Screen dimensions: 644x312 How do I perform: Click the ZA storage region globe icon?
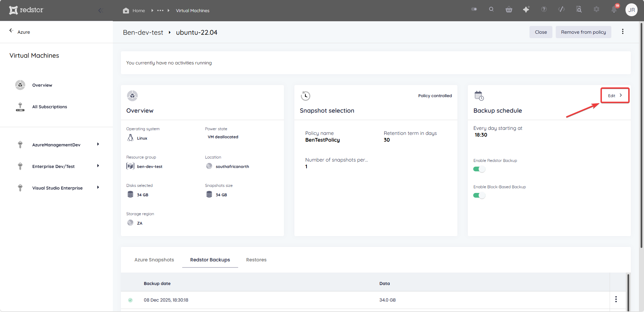pyautogui.click(x=130, y=223)
